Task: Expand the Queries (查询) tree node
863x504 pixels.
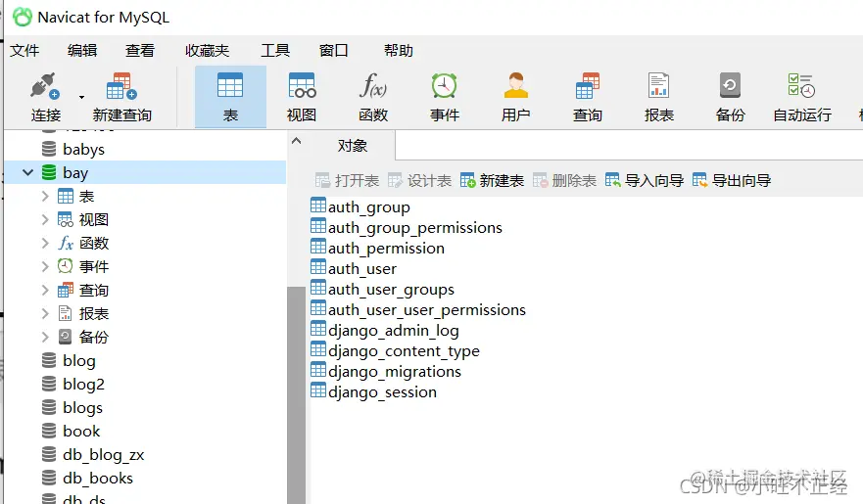Action: 45,291
